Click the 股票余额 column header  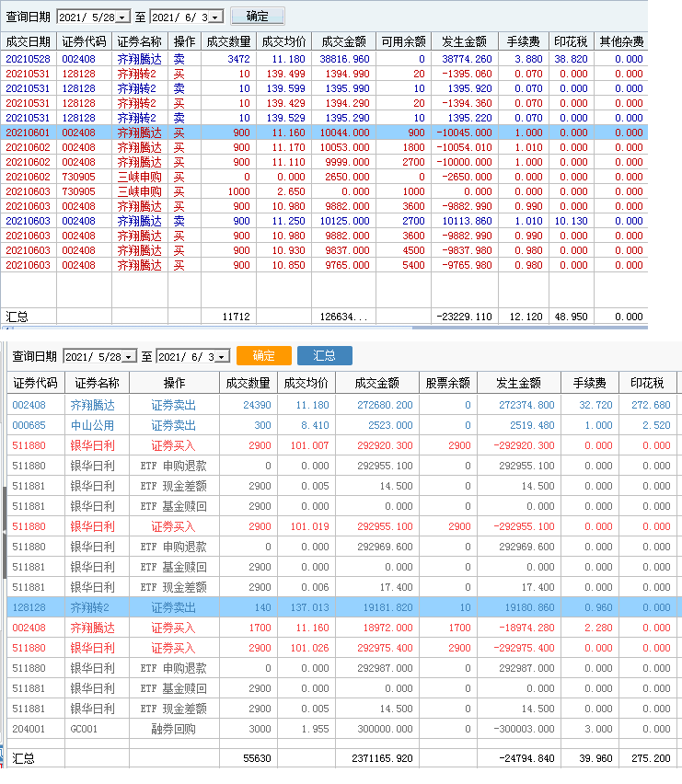tap(448, 383)
